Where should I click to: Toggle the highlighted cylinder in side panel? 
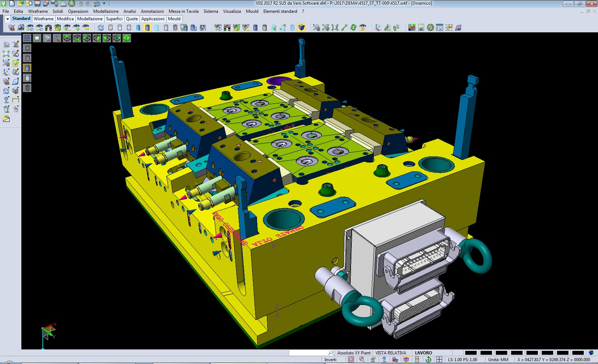point(27,68)
